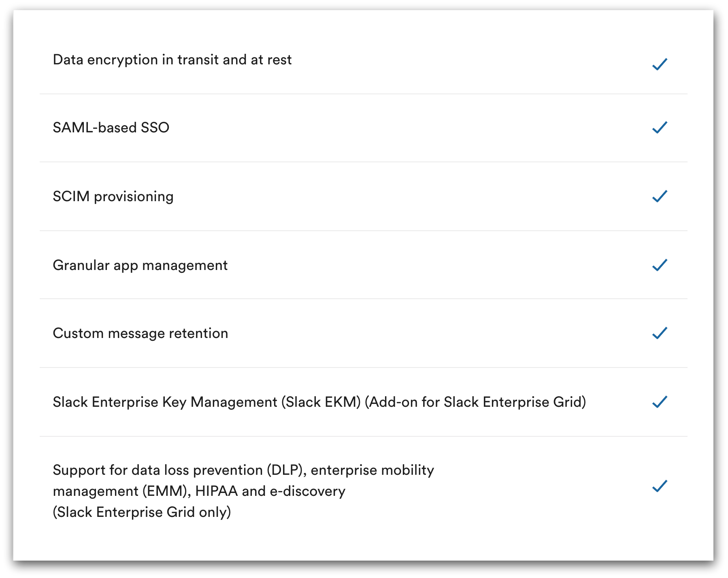Click the 'Granular app management' label

140,266
